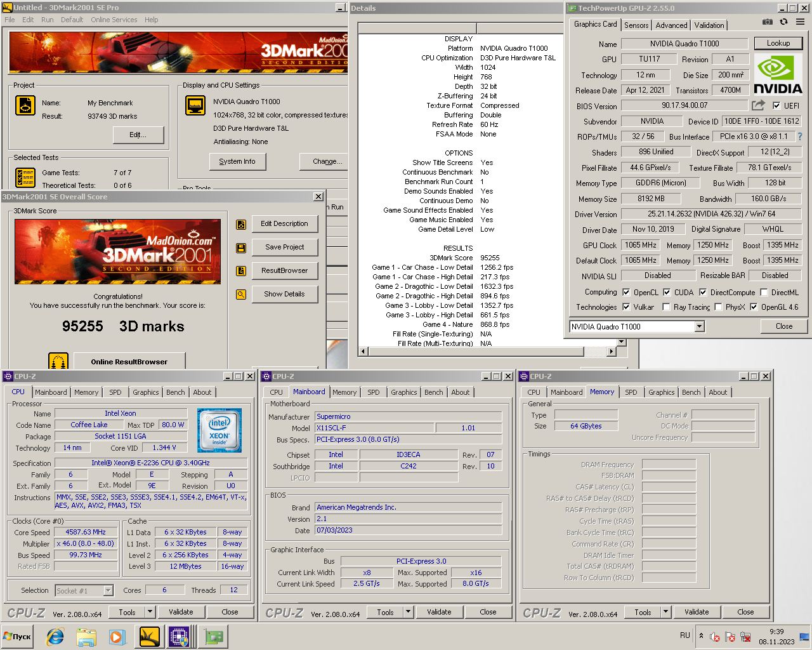Screen dimensions: 812x650
Task: Open Internet Explorer from taskbar
Action: tap(55, 637)
